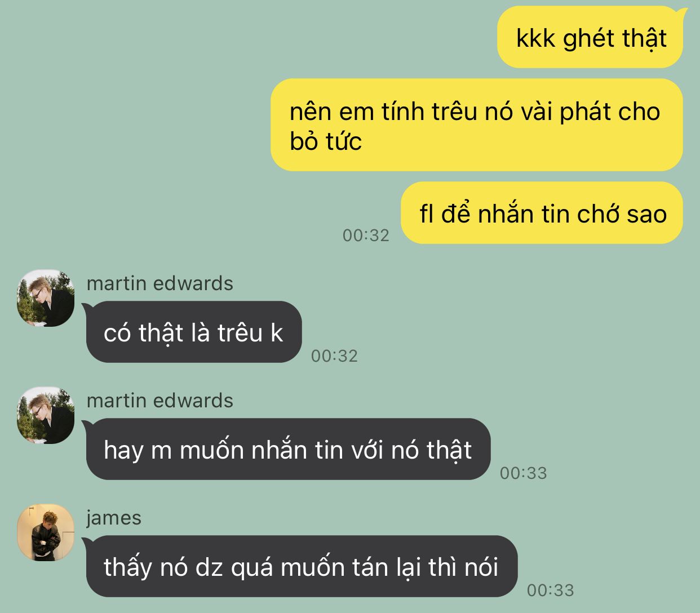Select the 'có thật là trêu k' message
The width and height of the screenshot is (700, 613).
pyautogui.click(x=193, y=332)
